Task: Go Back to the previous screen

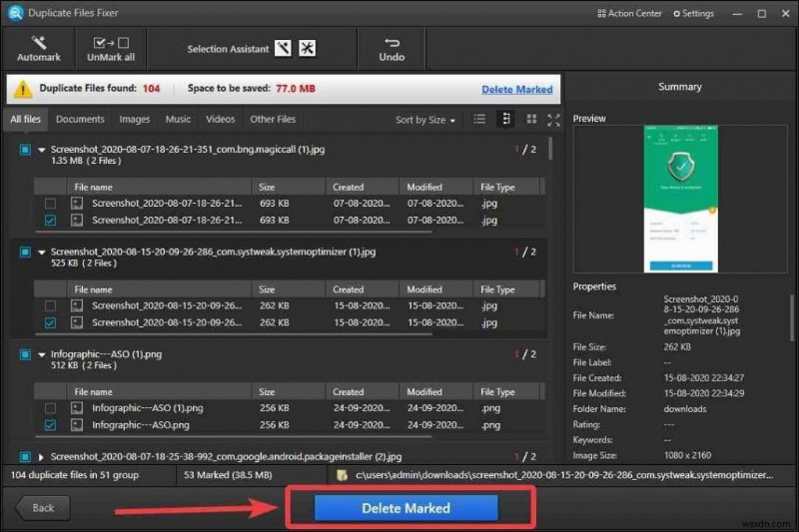Action: pos(42,508)
